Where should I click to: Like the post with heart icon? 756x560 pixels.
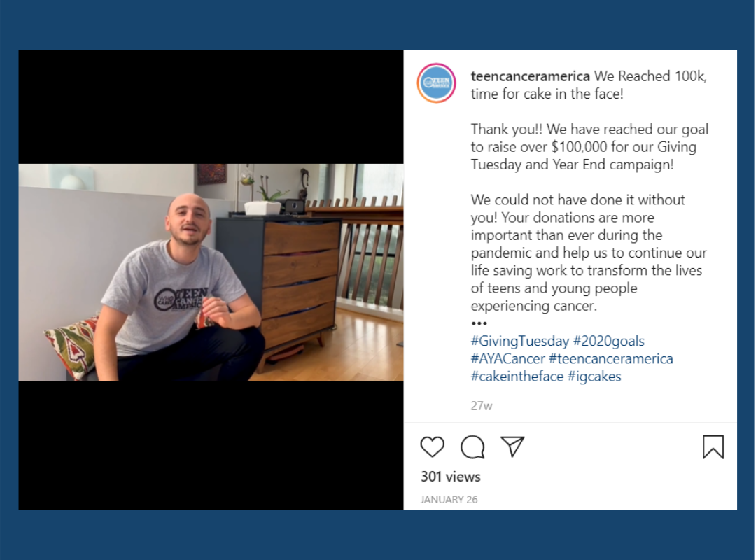[x=432, y=447]
